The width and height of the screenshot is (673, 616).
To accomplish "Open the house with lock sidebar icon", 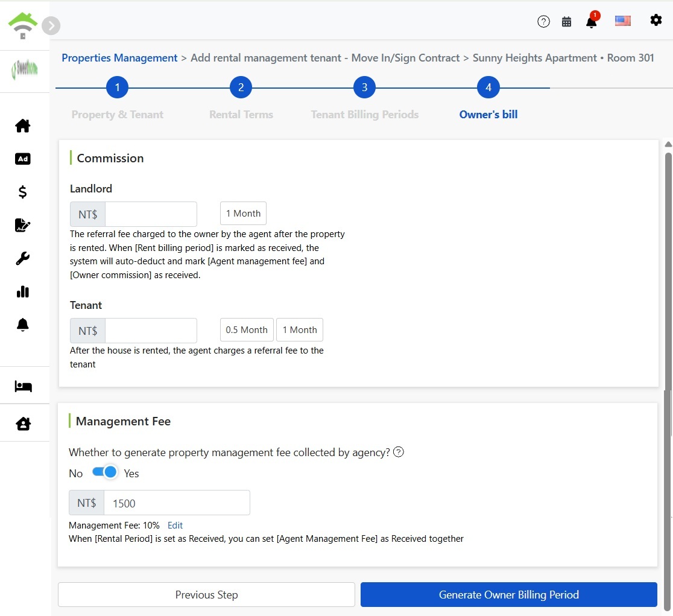I will [23, 424].
